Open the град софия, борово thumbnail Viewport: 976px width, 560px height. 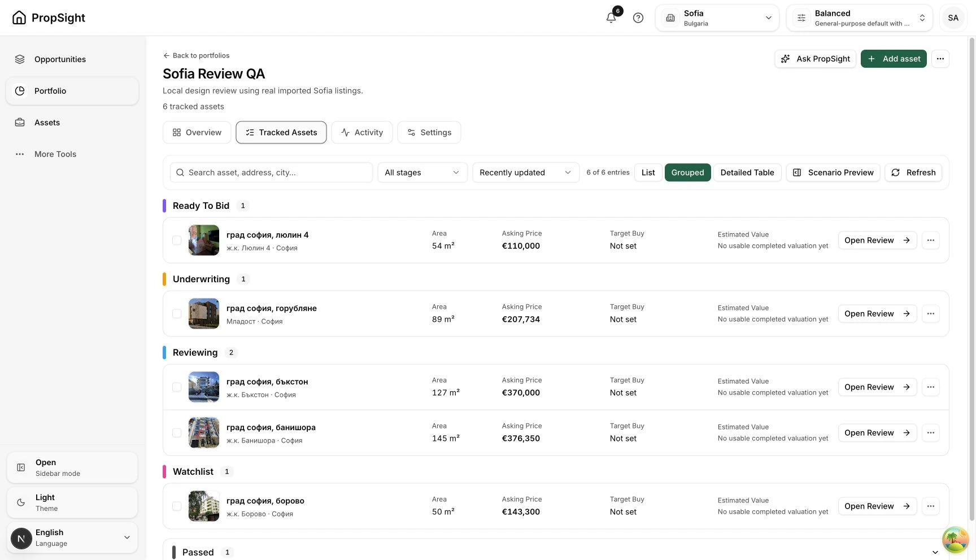point(204,506)
